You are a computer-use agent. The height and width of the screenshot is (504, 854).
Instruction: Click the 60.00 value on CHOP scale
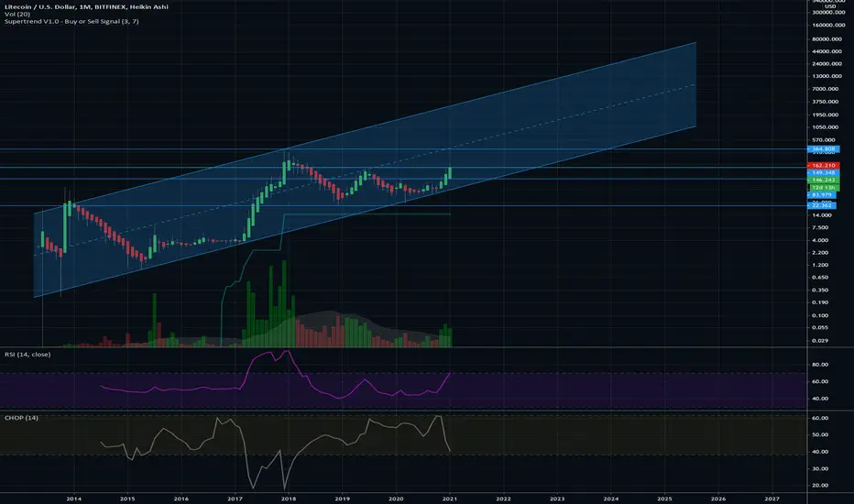click(x=820, y=418)
